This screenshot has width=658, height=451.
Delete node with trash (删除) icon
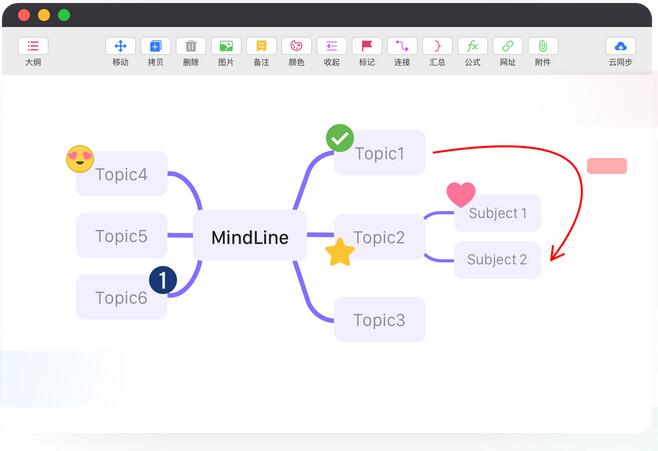[191, 46]
